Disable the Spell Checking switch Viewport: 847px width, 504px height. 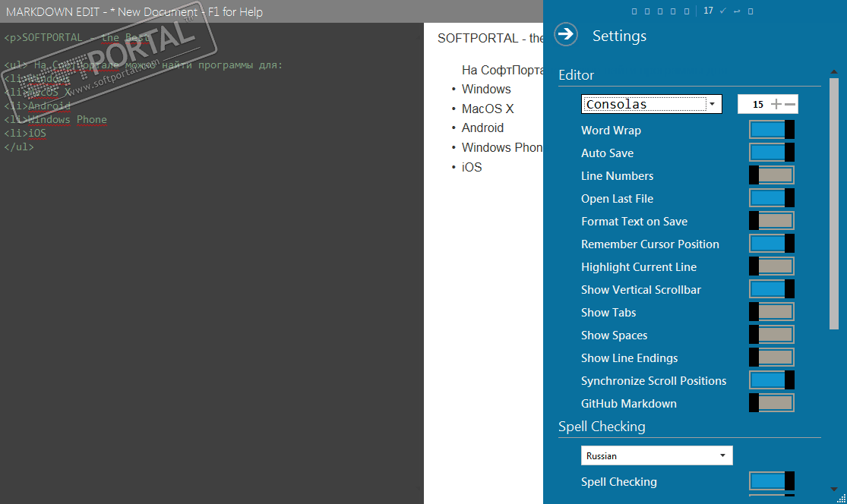pos(771,480)
